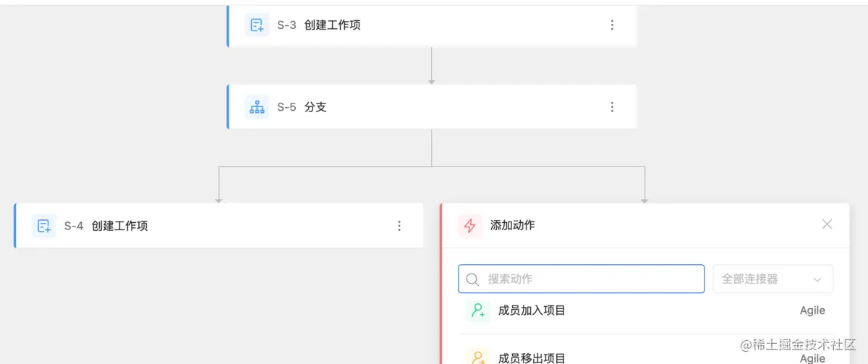Click the 添加动作 panel title
868x364 pixels.
[x=513, y=225]
